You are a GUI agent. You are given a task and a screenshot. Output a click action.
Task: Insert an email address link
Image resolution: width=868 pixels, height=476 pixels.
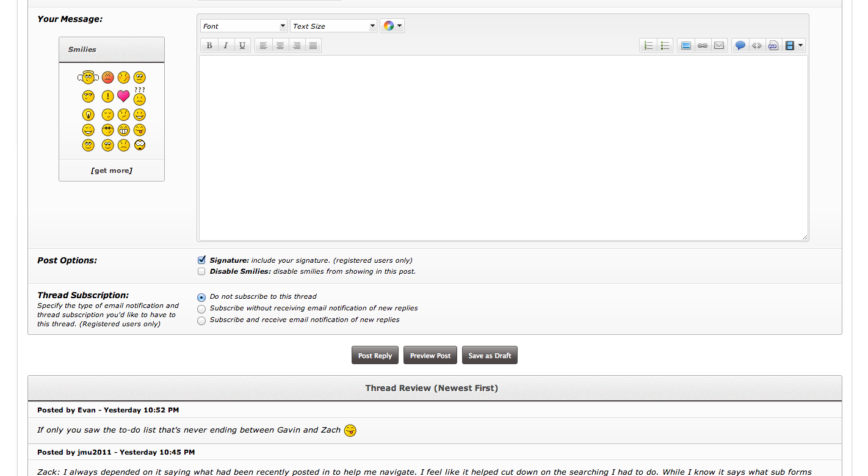[x=719, y=46]
